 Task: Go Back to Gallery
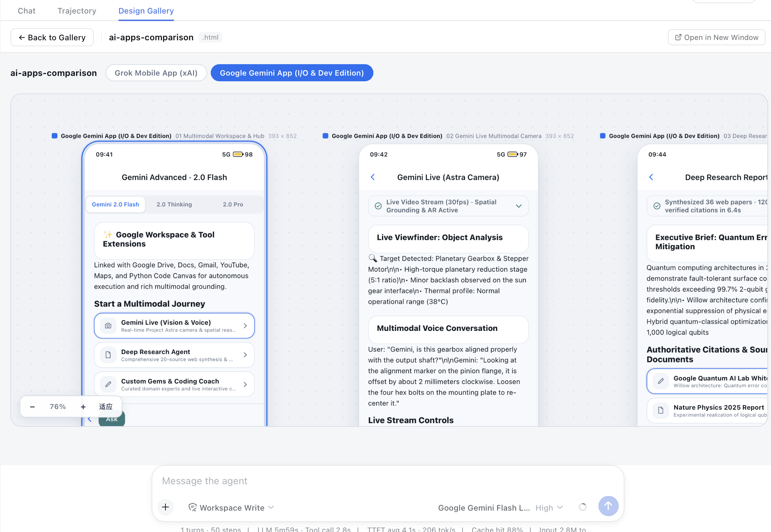pyautogui.click(x=52, y=37)
